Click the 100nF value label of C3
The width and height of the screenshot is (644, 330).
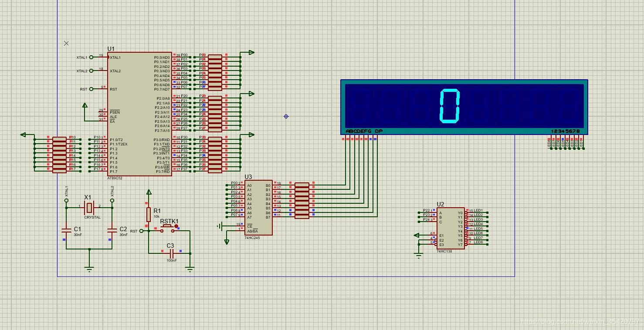pyautogui.click(x=172, y=260)
